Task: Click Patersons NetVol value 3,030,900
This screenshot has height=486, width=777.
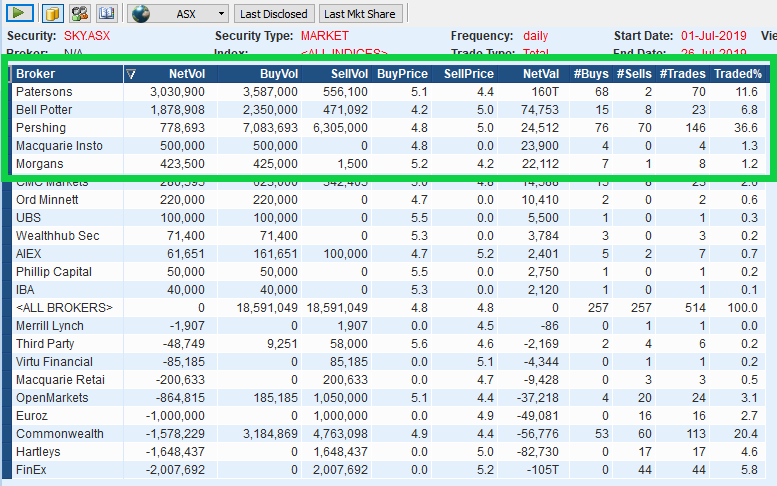Action: 177,92
